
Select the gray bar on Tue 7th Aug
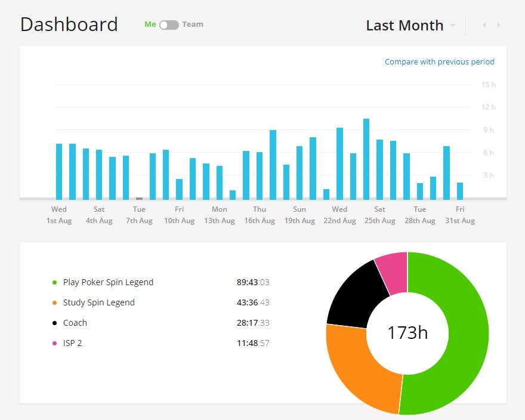point(139,199)
